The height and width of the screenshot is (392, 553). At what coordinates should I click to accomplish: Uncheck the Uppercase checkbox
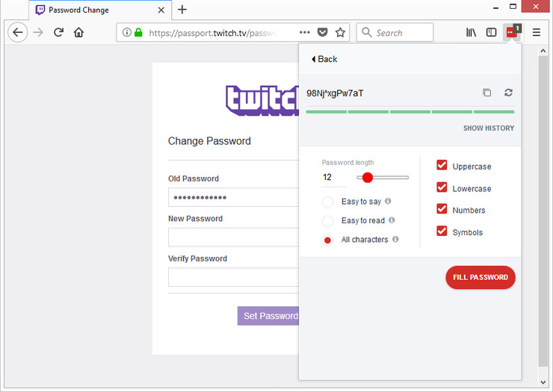click(x=442, y=165)
